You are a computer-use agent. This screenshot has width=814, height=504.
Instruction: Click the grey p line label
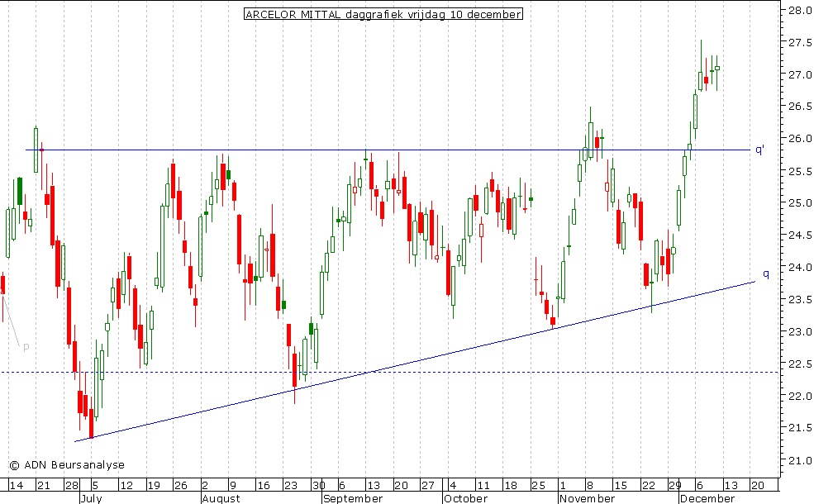(x=26, y=347)
